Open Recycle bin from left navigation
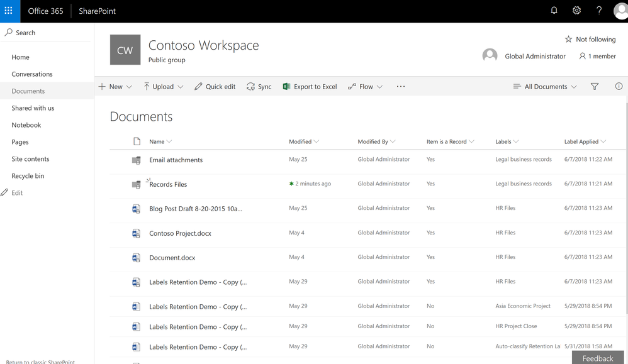628x364 pixels. (x=28, y=176)
